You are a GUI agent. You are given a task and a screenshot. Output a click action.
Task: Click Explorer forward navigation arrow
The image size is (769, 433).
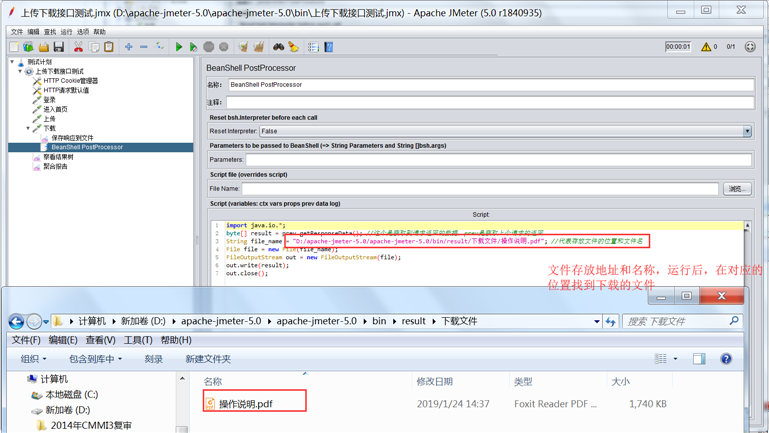pyautogui.click(x=34, y=322)
